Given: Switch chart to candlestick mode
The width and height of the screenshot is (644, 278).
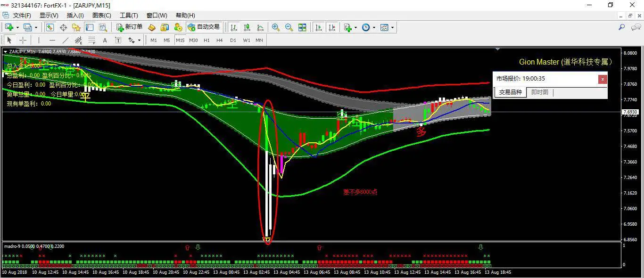Looking at the screenshot, I should (x=247, y=27).
